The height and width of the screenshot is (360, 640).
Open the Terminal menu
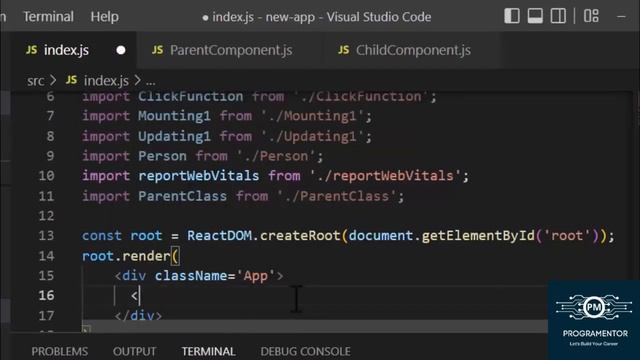[48, 17]
